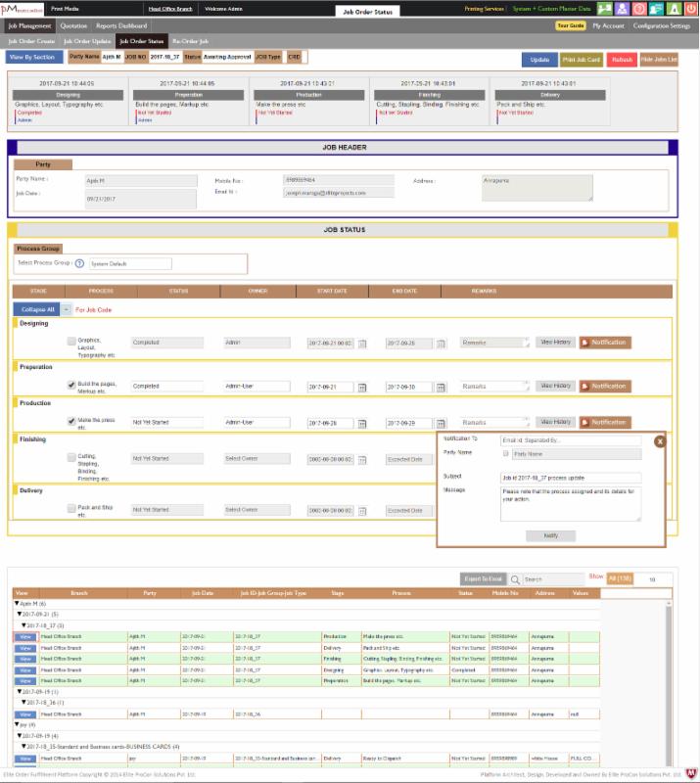Open the purple user profile icon

(622, 9)
